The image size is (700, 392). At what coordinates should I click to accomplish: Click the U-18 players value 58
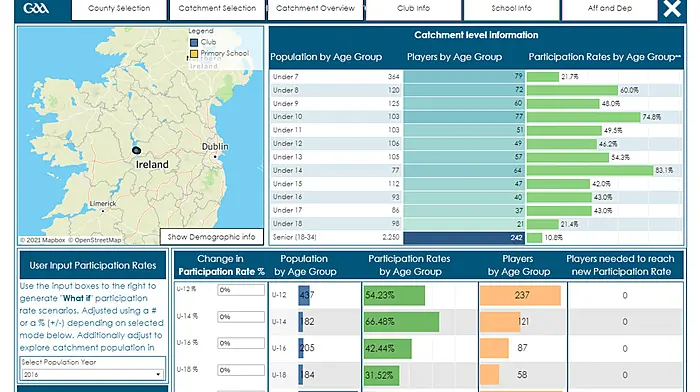[x=522, y=375]
